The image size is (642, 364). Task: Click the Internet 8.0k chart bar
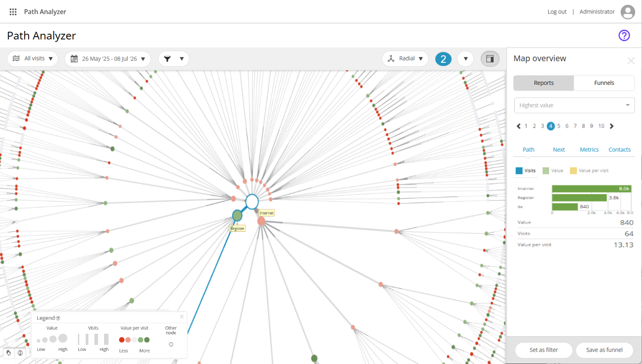click(591, 189)
